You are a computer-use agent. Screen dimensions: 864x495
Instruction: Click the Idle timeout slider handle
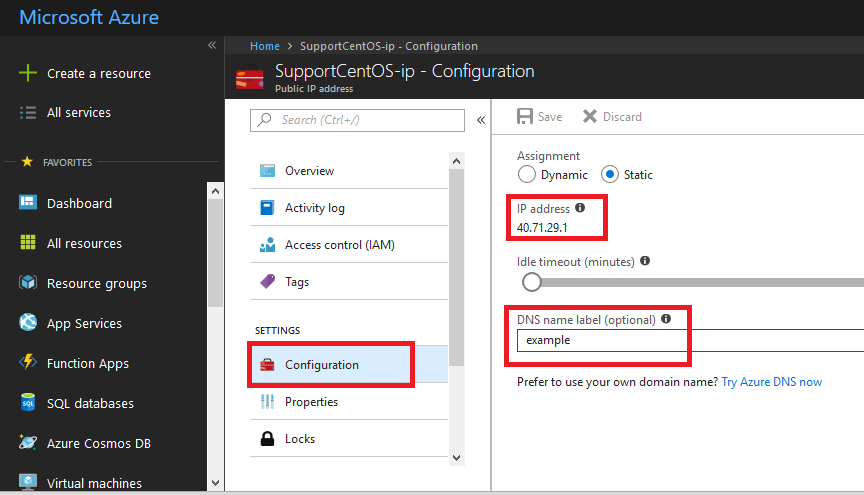[x=532, y=282]
